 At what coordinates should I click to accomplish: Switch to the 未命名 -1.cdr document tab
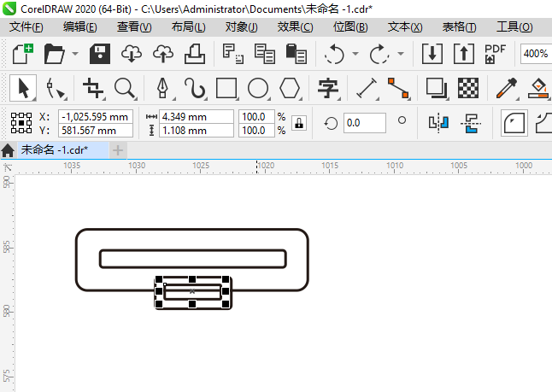pyautogui.click(x=63, y=150)
